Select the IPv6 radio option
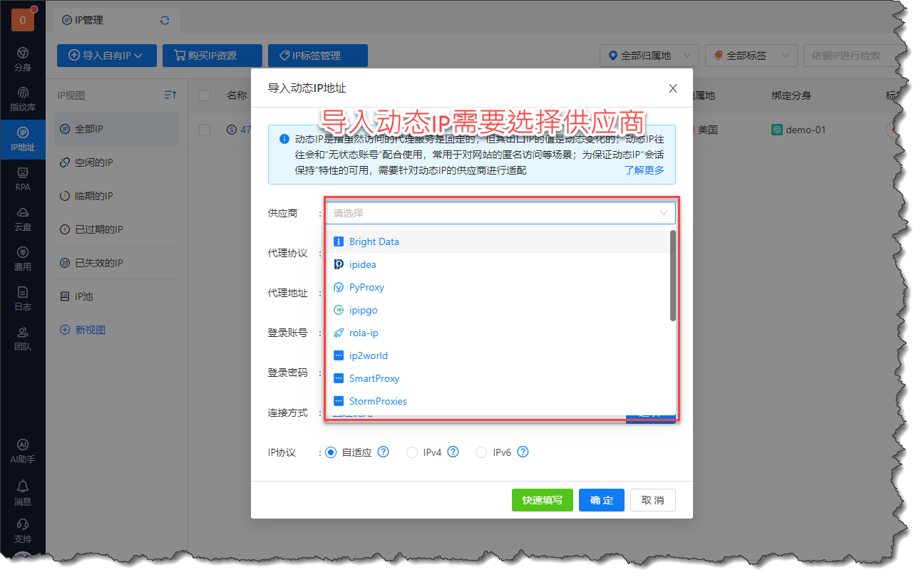 click(x=481, y=452)
